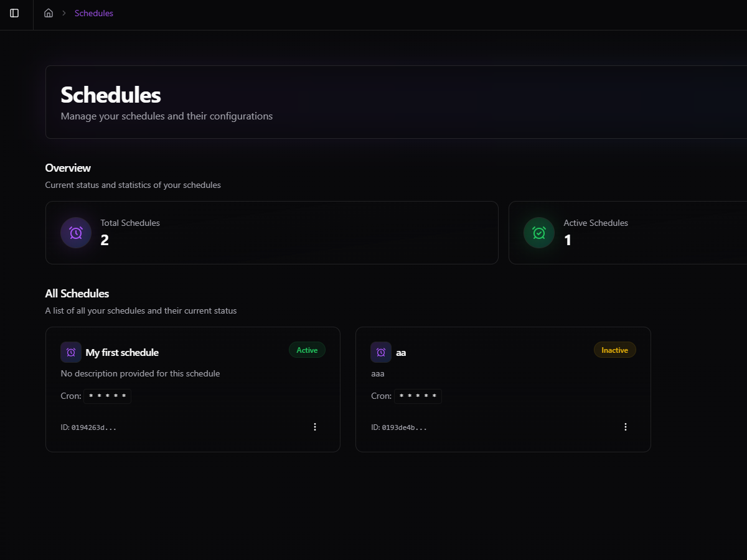
Task: Click cron expression on My first schedule
Action: click(108, 396)
